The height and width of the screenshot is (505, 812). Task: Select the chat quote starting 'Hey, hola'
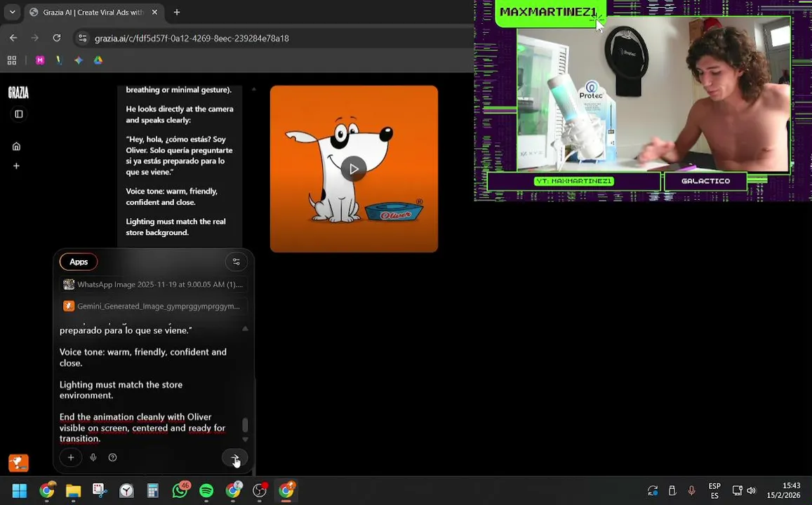(179, 155)
